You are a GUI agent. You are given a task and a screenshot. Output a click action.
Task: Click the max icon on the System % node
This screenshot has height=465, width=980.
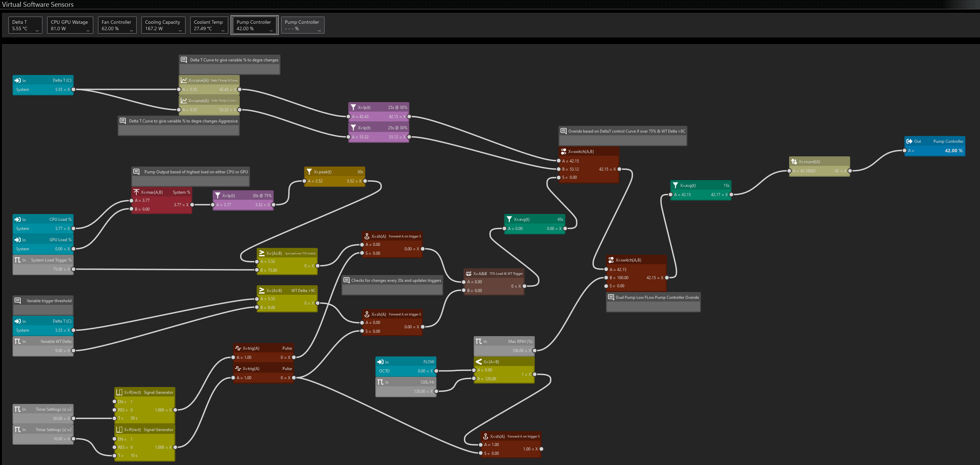pyautogui.click(x=136, y=192)
